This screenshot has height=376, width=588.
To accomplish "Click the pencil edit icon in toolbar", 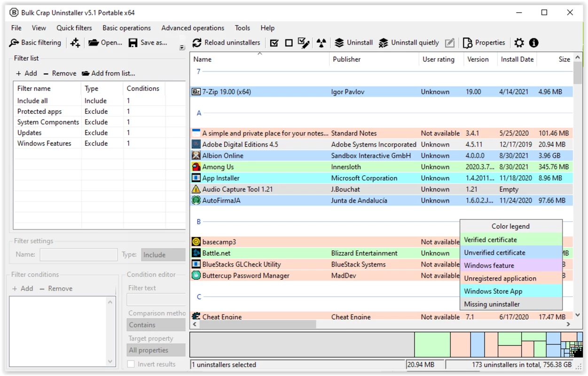I will tap(450, 43).
